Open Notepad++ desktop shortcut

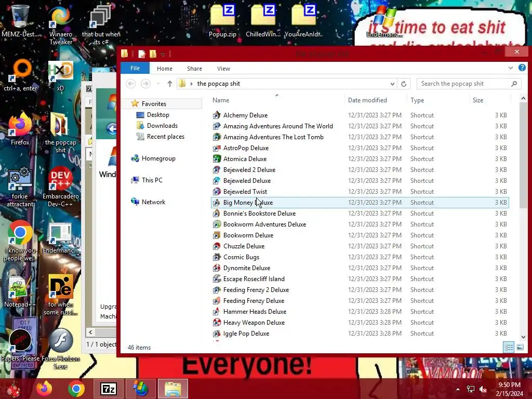tap(20, 292)
